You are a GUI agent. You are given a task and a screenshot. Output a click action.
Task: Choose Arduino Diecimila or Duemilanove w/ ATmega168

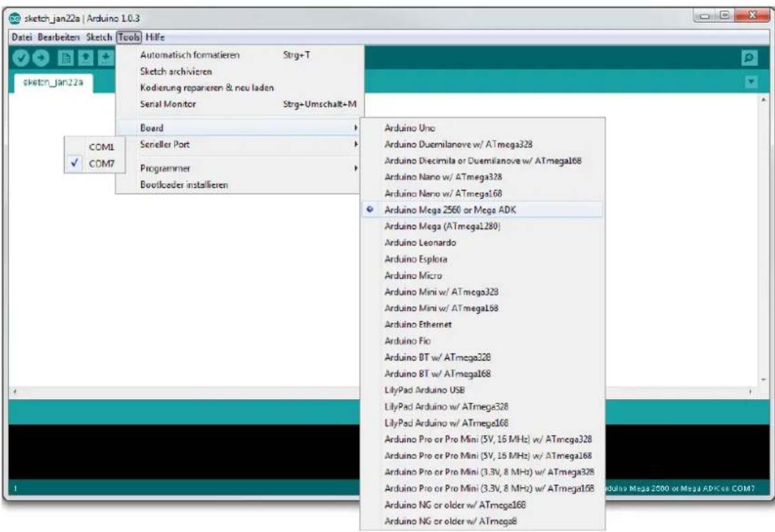[482, 160]
